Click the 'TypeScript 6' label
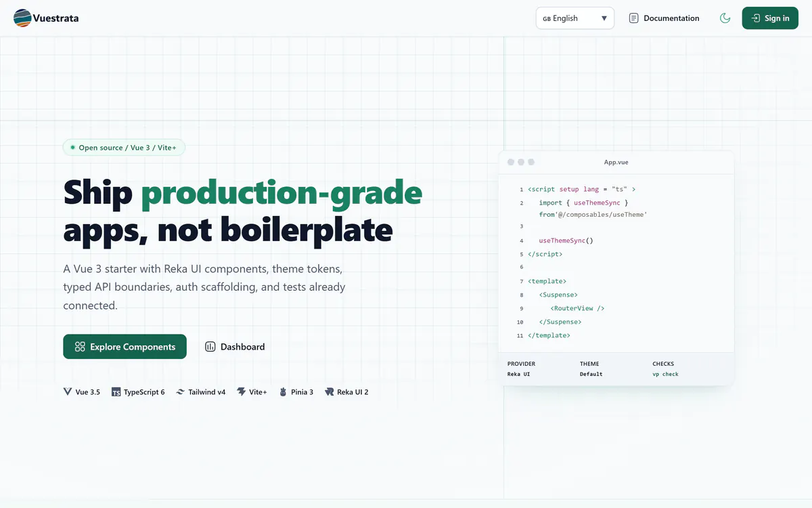Screen dimensions: 812x508 point(144,392)
